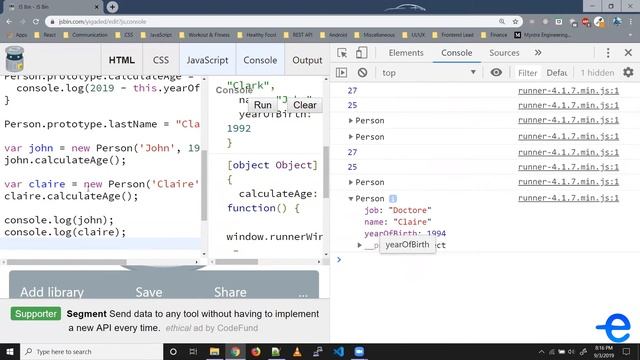Clear the JS Bin console output
The height and width of the screenshot is (360, 640).
[304, 105]
